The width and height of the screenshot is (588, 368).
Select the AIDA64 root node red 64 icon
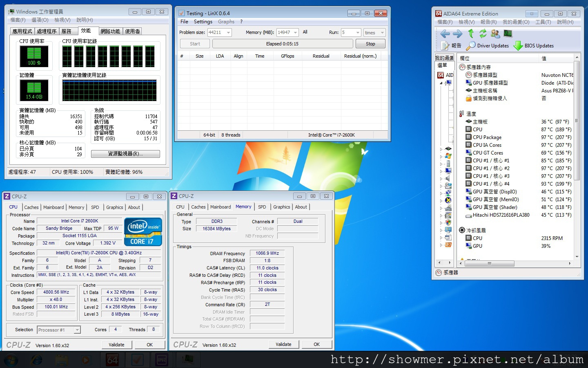[x=441, y=75]
